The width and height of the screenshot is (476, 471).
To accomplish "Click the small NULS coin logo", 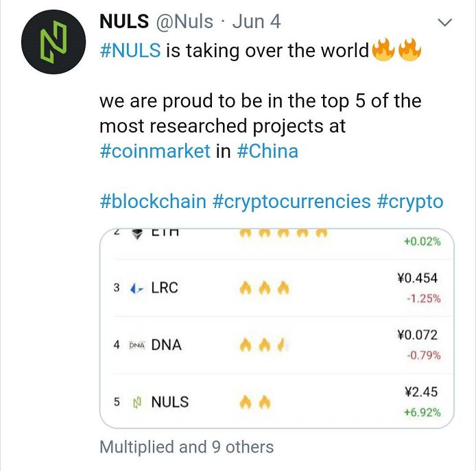I will click(137, 402).
